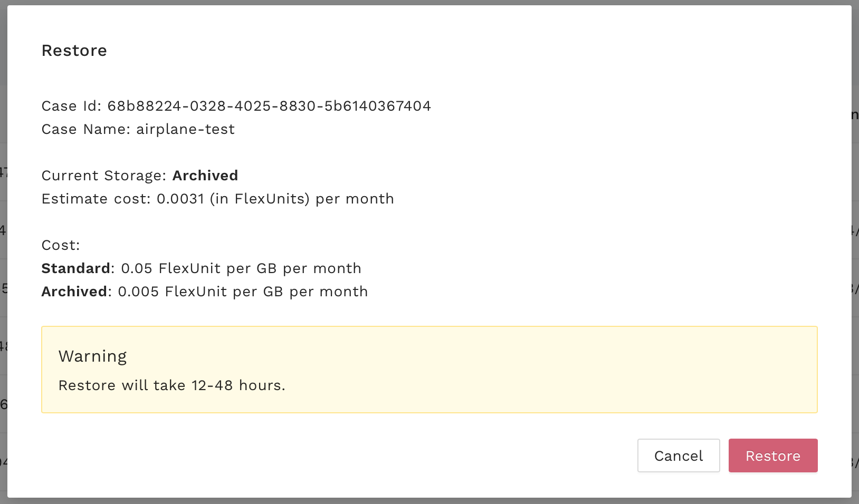Click the Cancel button
Viewport: 859px width, 504px height.
678,455
